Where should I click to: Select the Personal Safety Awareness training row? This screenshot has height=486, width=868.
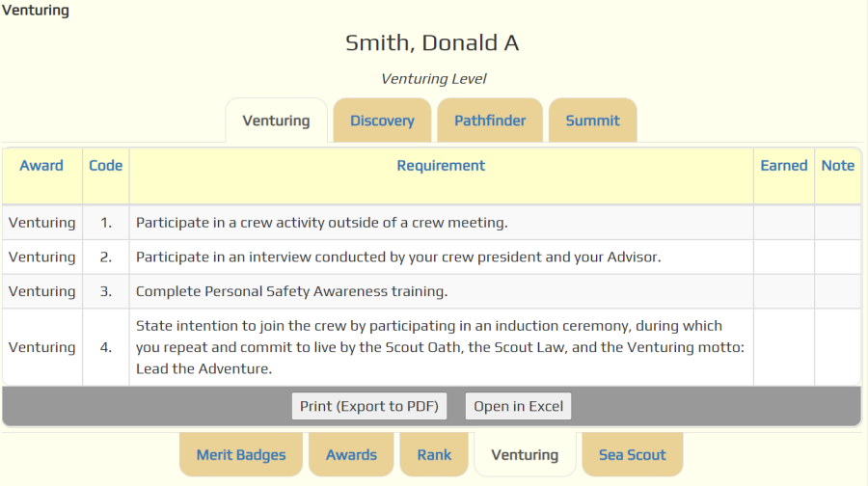(x=432, y=291)
